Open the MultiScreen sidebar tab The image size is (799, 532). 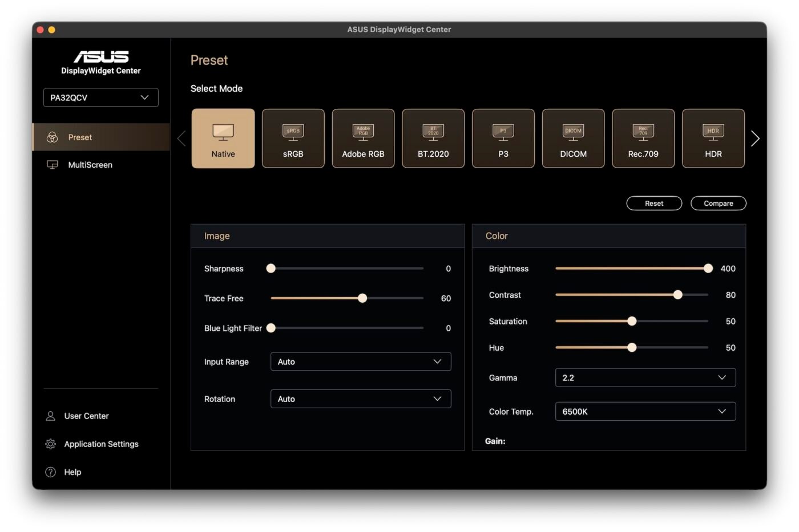pos(90,165)
